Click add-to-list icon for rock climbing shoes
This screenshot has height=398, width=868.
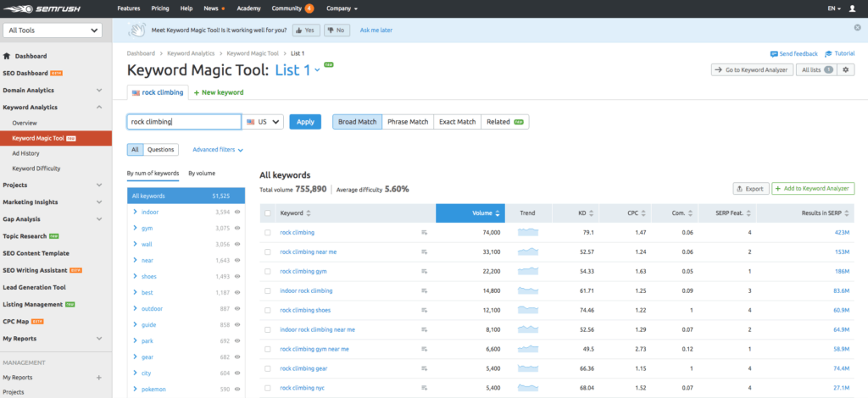pyautogui.click(x=425, y=311)
